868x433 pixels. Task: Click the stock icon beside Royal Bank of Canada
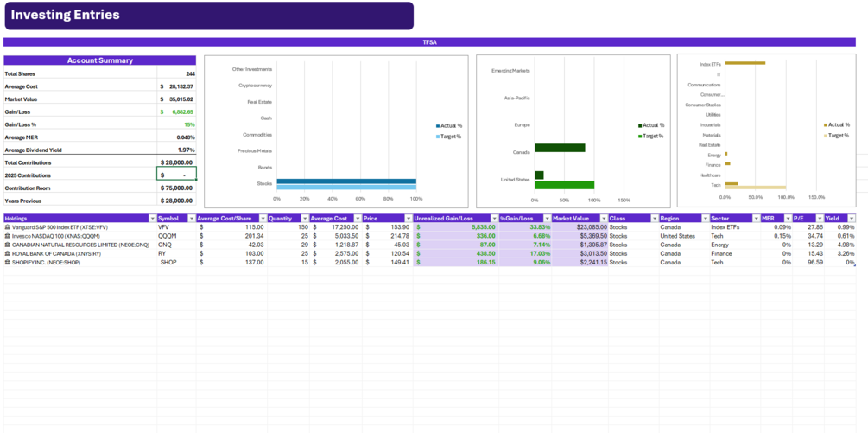[x=7, y=253]
